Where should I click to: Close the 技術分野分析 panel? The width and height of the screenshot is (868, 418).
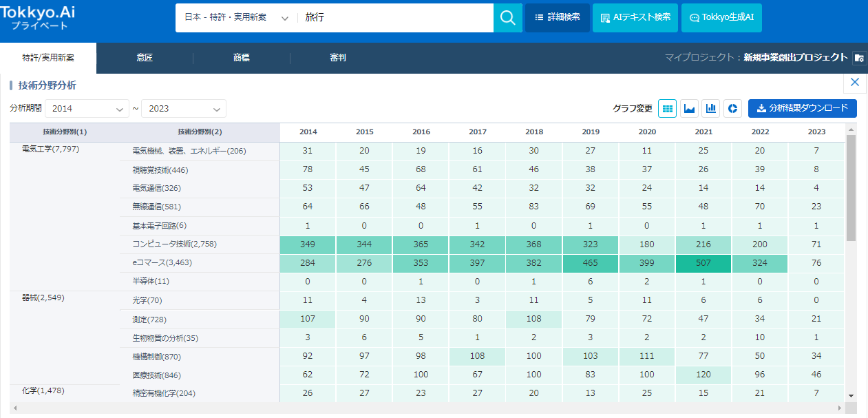pyautogui.click(x=855, y=83)
